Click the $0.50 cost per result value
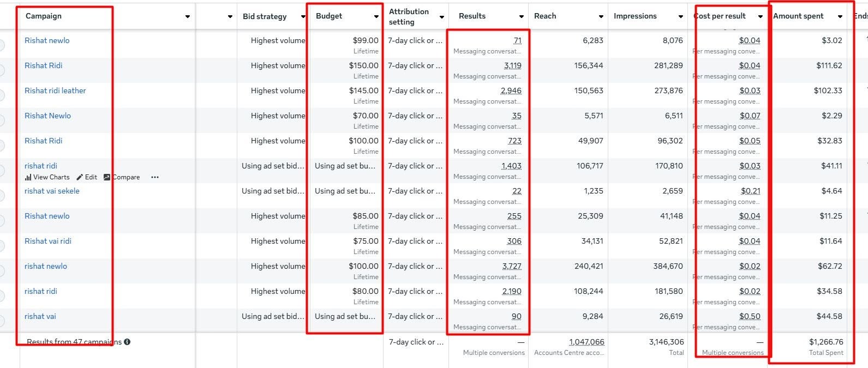The image size is (868, 368). click(x=750, y=316)
